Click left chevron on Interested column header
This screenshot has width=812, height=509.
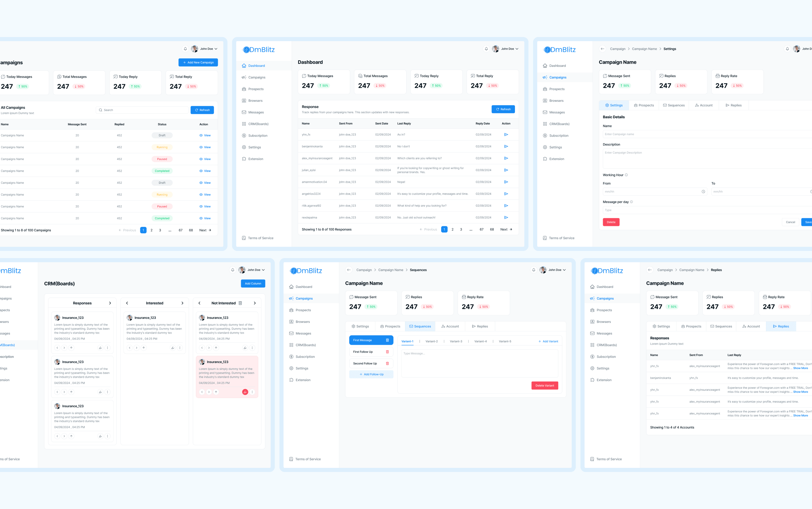pyautogui.click(x=127, y=303)
